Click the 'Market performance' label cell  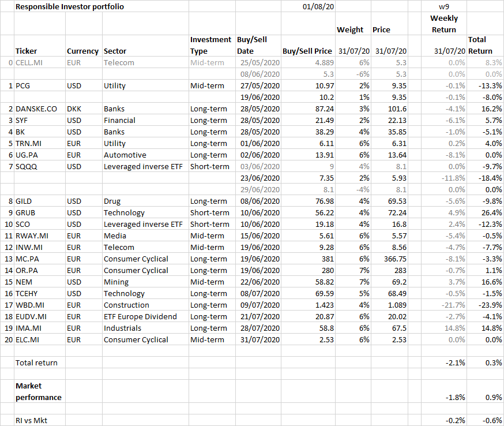point(39,391)
